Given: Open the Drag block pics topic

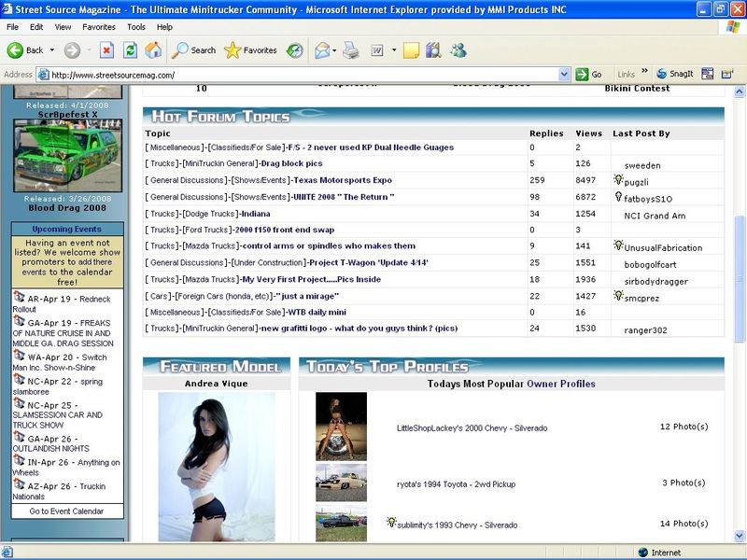Looking at the screenshot, I should tap(292, 163).
